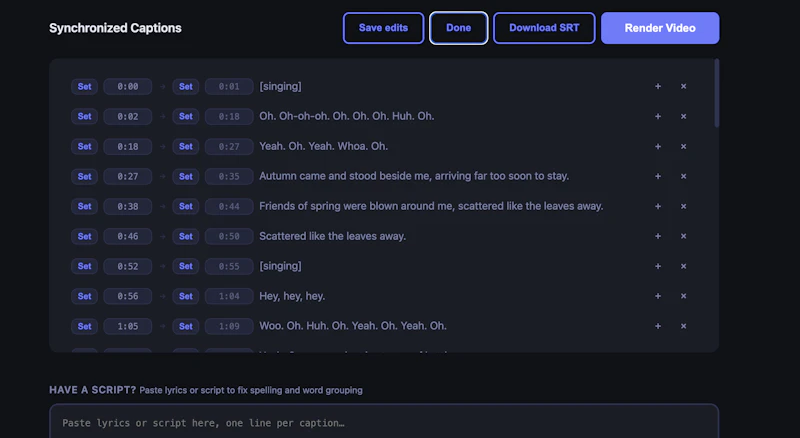The height and width of the screenshot is (438, 800).
Task: Set end time 0:50 for 'Scattered' row
Action: coord(186,236)
